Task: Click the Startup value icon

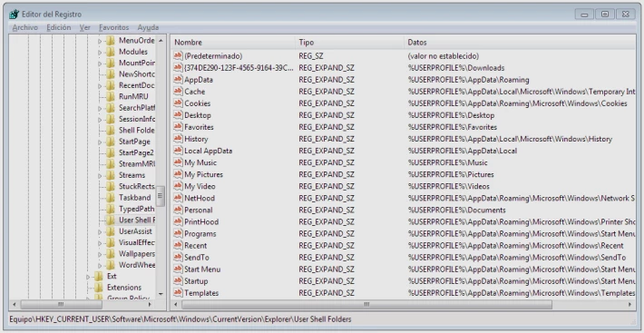Action: tap(178, 281)
